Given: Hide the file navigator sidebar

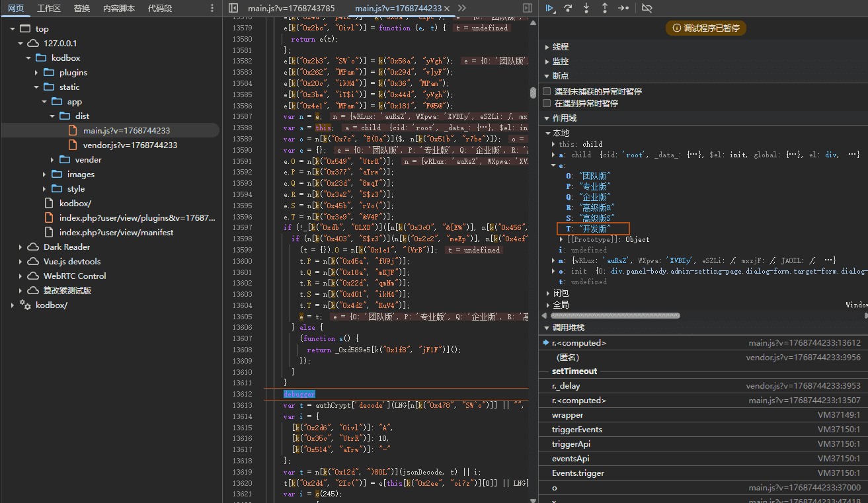Looking at the screenshot, I should tap(233, 8).
